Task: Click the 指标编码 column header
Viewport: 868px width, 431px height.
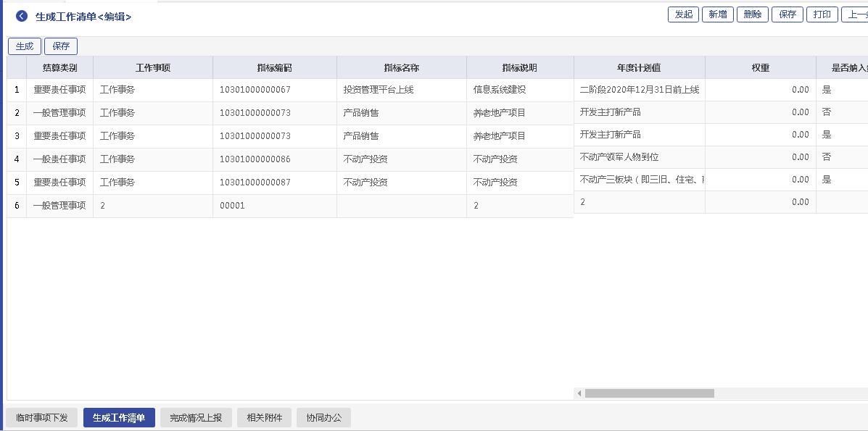Action: [274, 68]
